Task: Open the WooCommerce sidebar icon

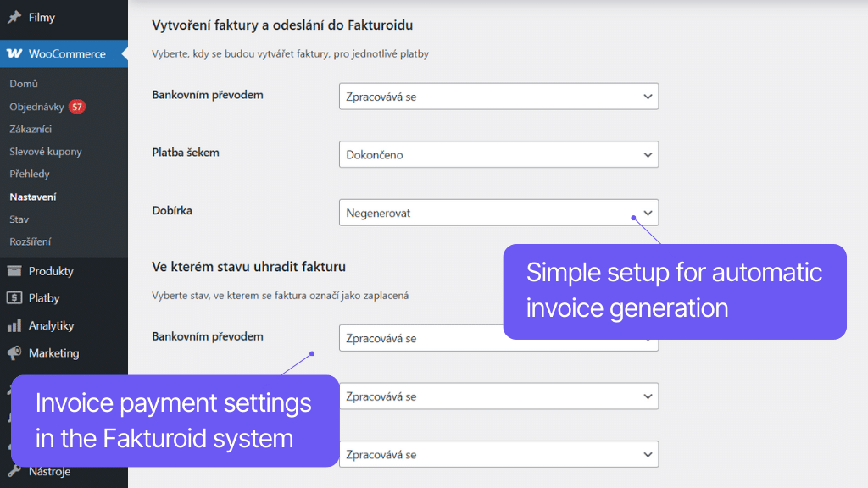Action: (15, 53)
